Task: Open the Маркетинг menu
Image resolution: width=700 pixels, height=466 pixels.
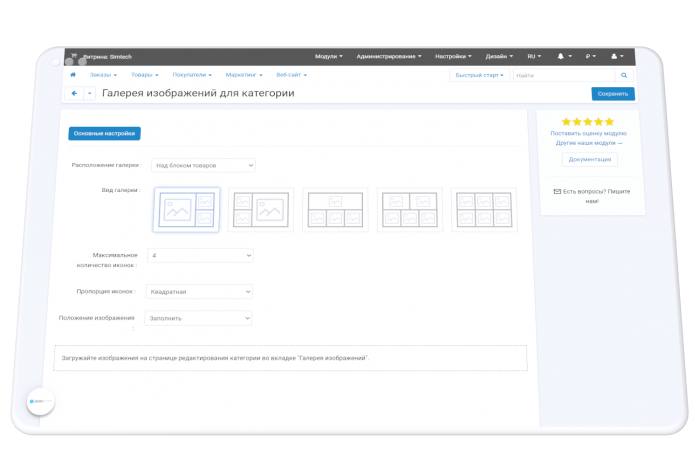Action: pyautogui.click(x=244, y=75)
